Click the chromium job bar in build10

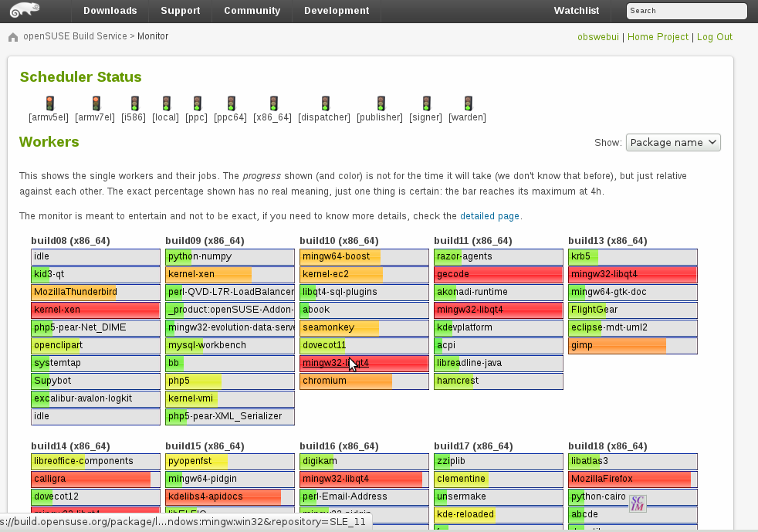(364, 381)
